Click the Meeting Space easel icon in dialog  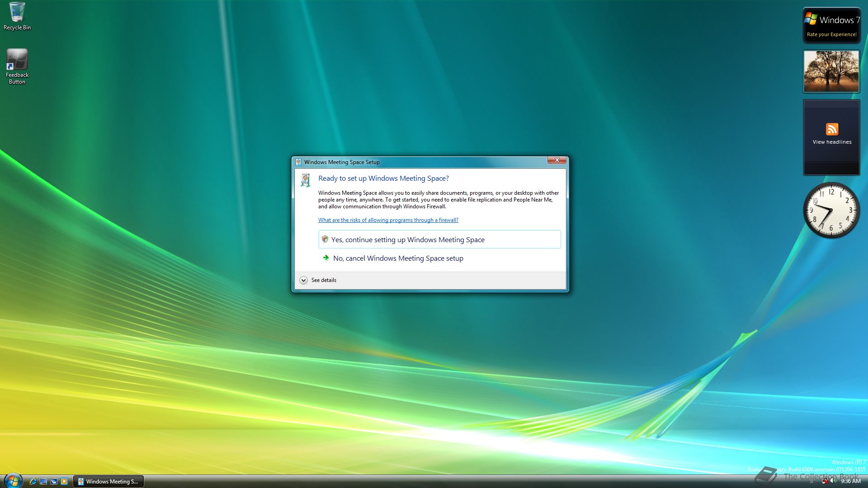[x=306, y=180]
